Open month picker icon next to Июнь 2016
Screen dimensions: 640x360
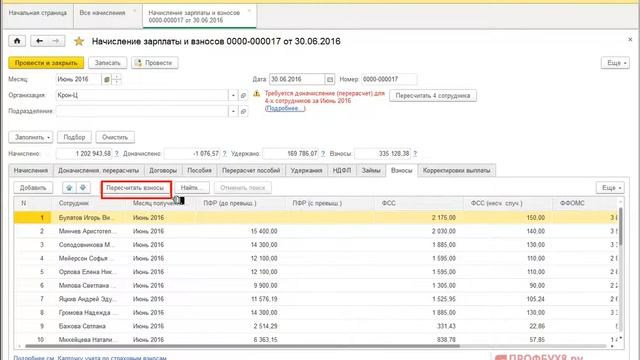(107, 80)
